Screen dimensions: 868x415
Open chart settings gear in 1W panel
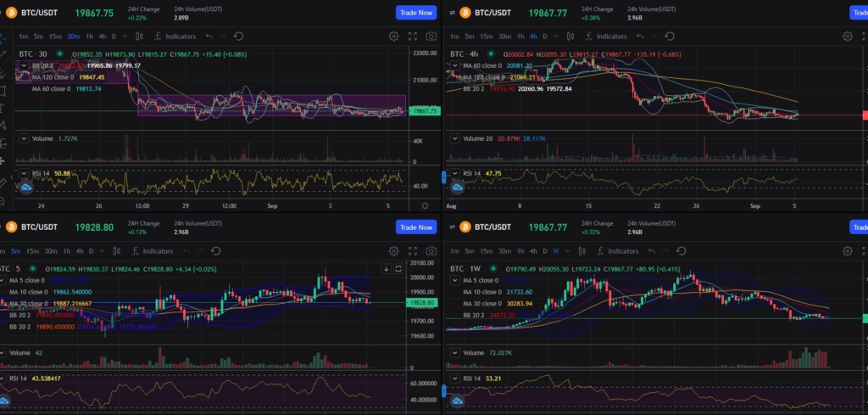coord(848,251)
